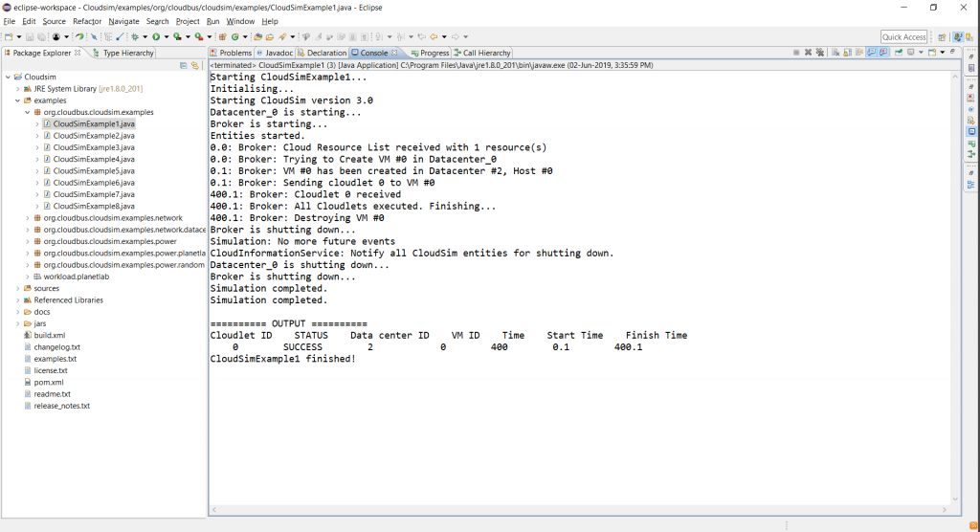Click the green Run button icon
This screenshot has width=980, height=532.
156,37
